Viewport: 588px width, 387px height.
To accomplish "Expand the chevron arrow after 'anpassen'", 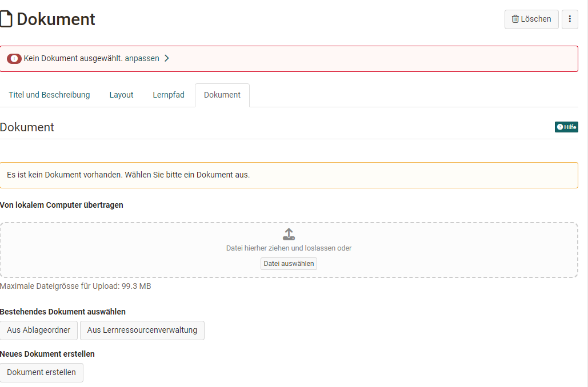I will point(167,58).
